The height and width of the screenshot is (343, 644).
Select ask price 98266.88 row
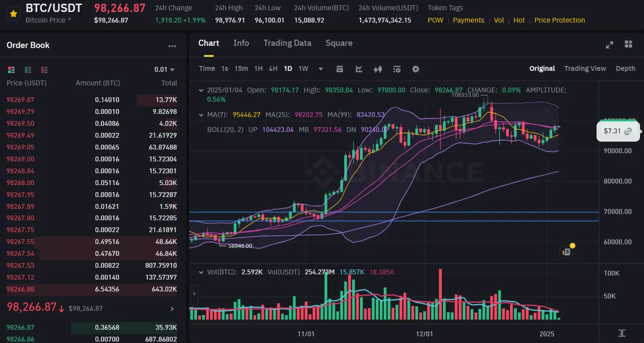(x=92, y=289)
